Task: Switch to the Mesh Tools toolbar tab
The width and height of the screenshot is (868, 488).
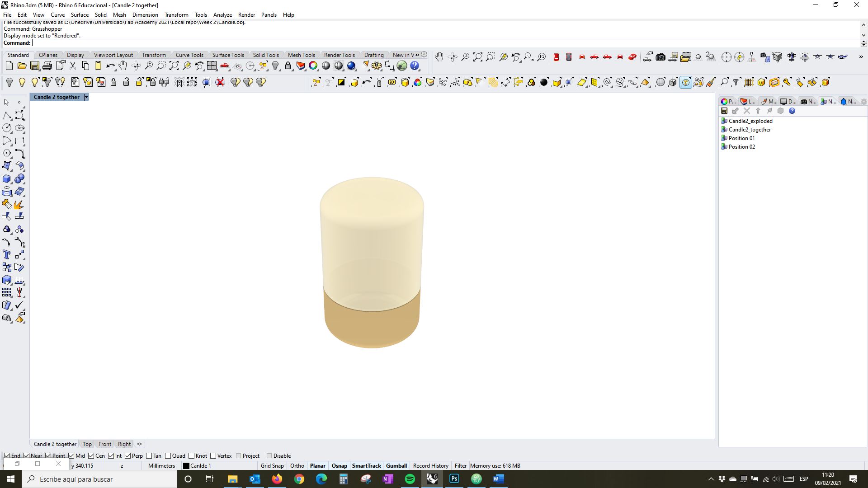Action: [302, 55]
